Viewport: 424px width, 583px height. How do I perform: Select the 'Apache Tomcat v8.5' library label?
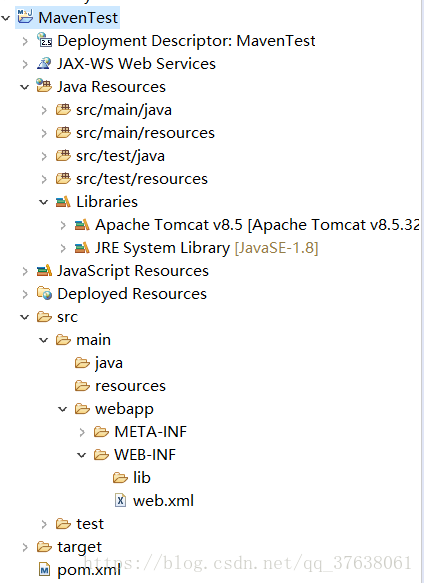pyautogui.click(x=257, y=225)
